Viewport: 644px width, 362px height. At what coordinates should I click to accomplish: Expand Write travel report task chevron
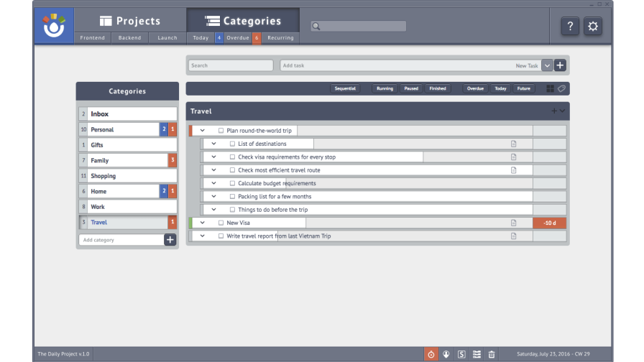[202, 236]
